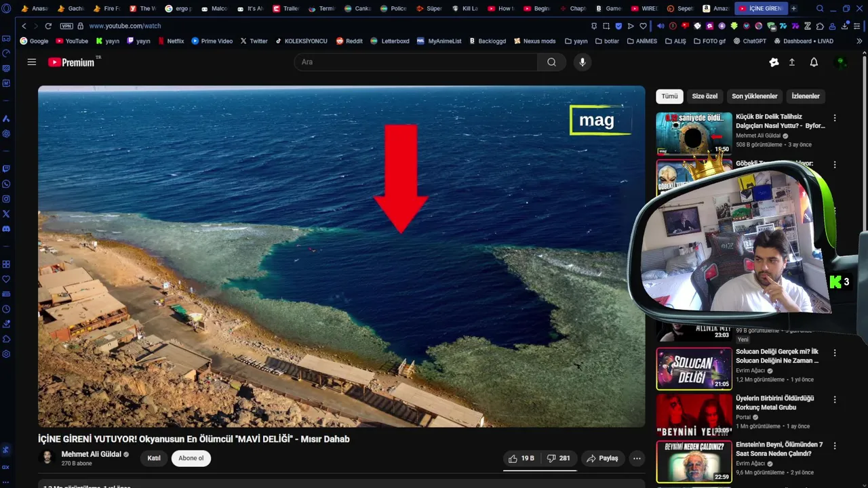Open options menu for Küçük Bir Delik video
The width and height of the screenshot is (868, 488).
[835, 118]
